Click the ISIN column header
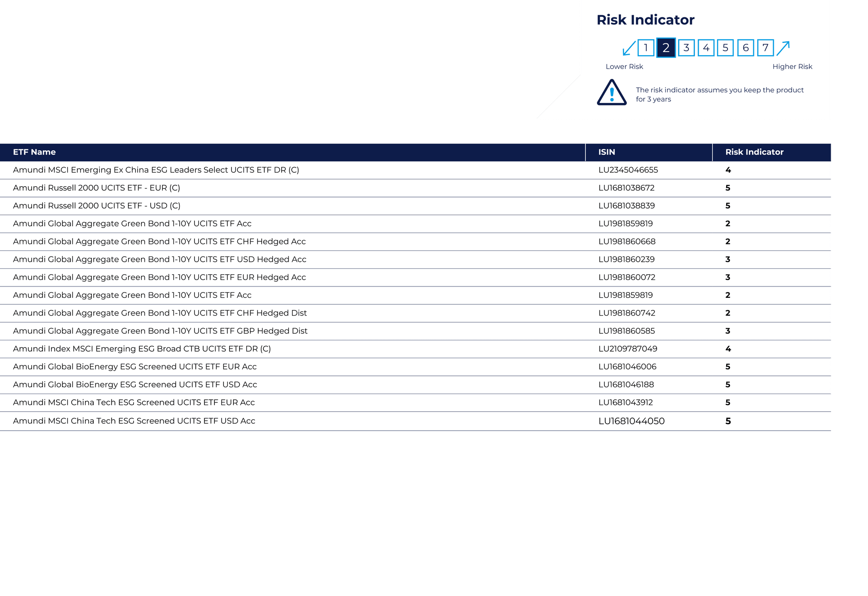The height and width of the screenshot is (596, 868). click(607, 152)
